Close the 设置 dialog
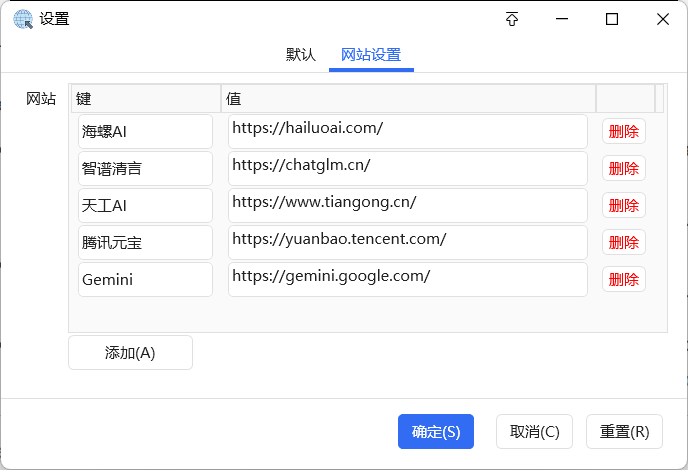Image resolution: width=688 pixels, height=470 pixels. [663, 19]
